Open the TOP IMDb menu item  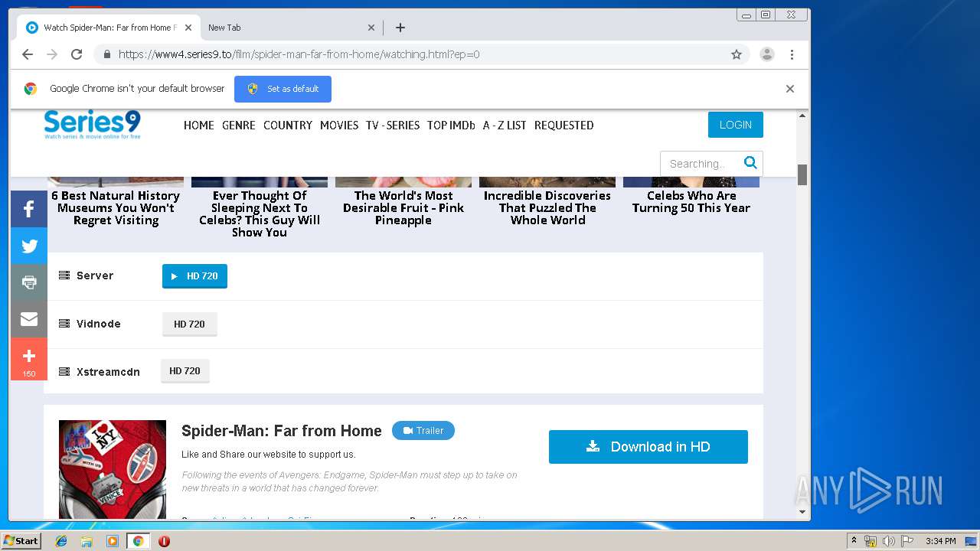click(451, 126)
